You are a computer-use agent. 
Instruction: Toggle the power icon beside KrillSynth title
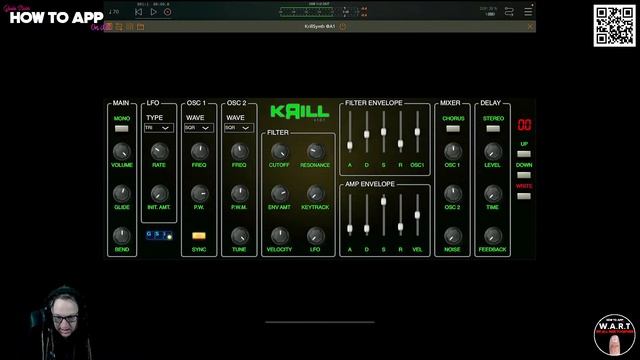coord(342,27)
